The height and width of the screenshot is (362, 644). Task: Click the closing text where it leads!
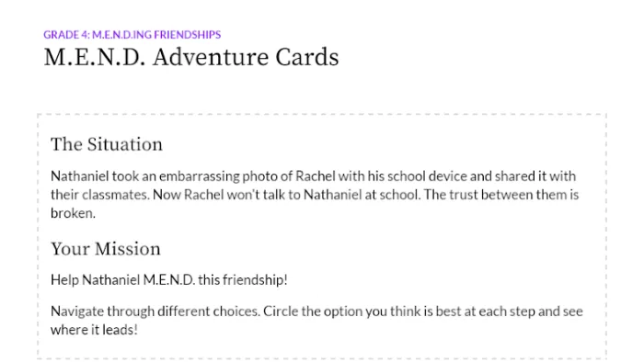click(94, 330)
